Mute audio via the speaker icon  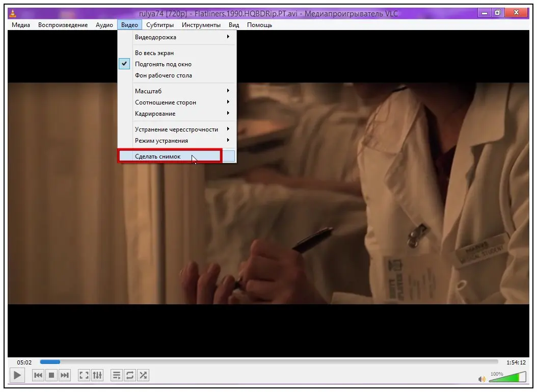point(482,379)
